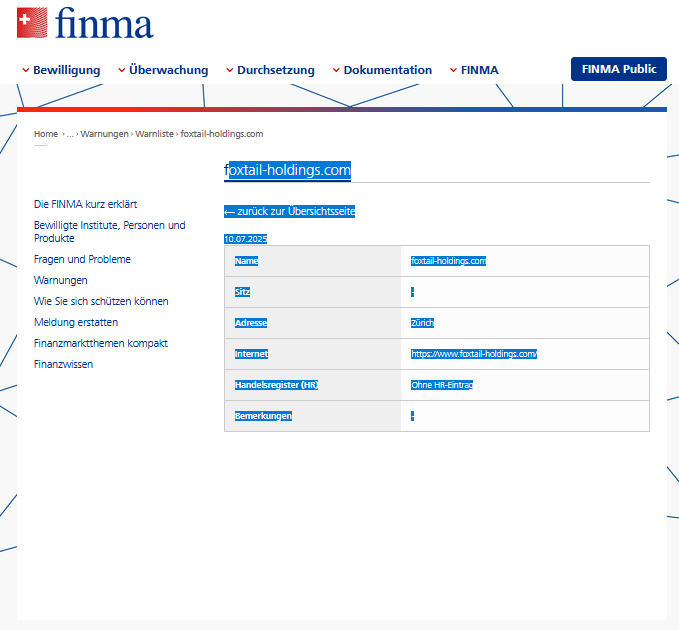Screen dimensions: 679x630
Task: Open Meldung erstatten sidebar link
Action: pyautogui.click(x=76, y=322)
